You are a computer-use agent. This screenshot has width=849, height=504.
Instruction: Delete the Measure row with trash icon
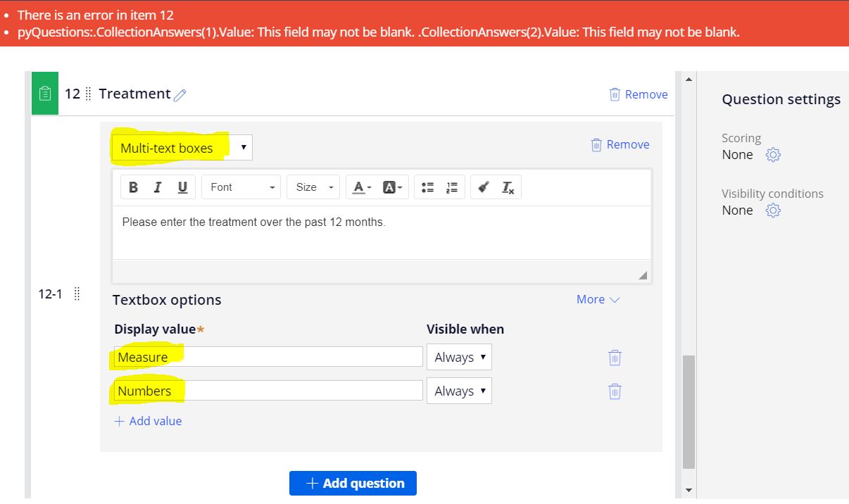tap(615, 358)
